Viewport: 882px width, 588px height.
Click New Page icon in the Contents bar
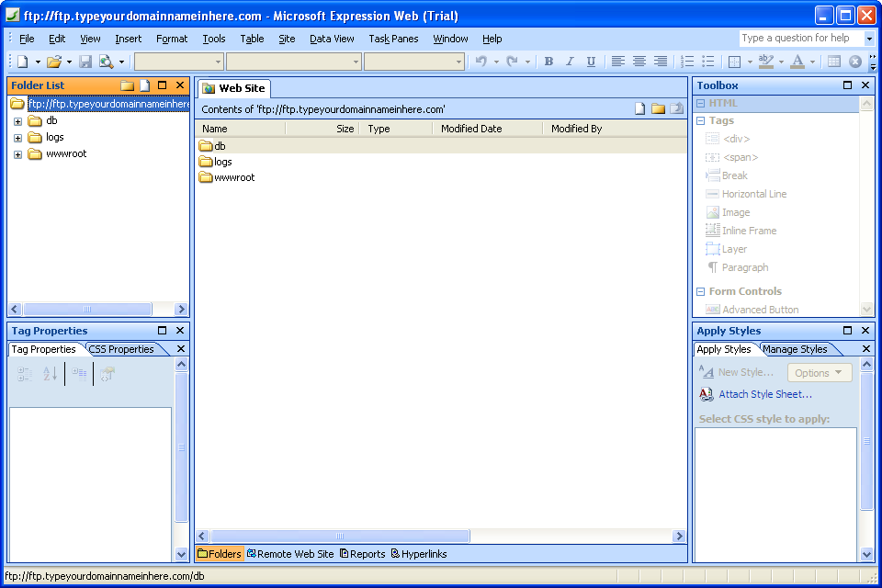pos(640,108)
